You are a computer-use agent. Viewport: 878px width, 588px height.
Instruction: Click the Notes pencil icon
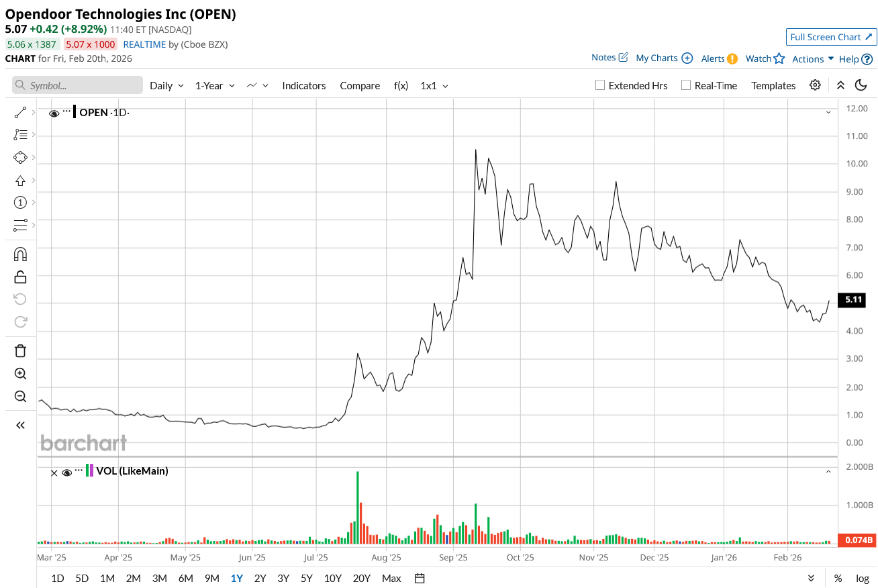click(x=623, y=58)
